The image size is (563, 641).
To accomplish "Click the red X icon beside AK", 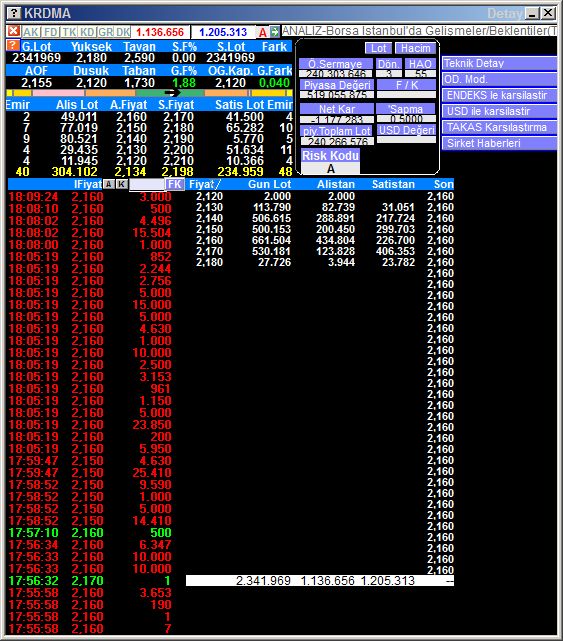I will point(13,31).
